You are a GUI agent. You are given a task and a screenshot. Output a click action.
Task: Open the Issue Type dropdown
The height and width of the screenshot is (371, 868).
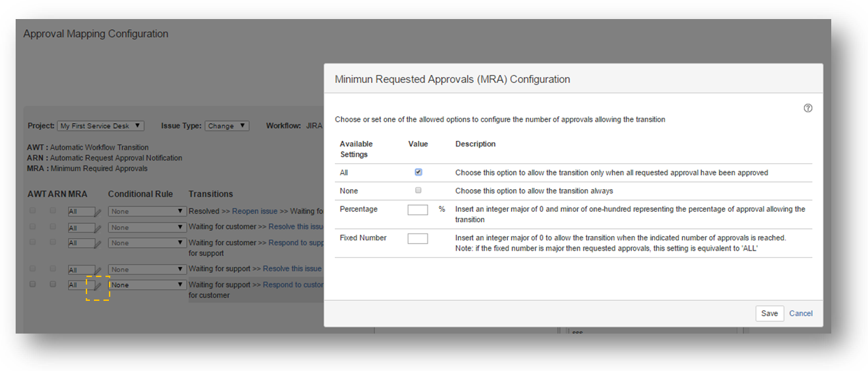tap(227, 126)
